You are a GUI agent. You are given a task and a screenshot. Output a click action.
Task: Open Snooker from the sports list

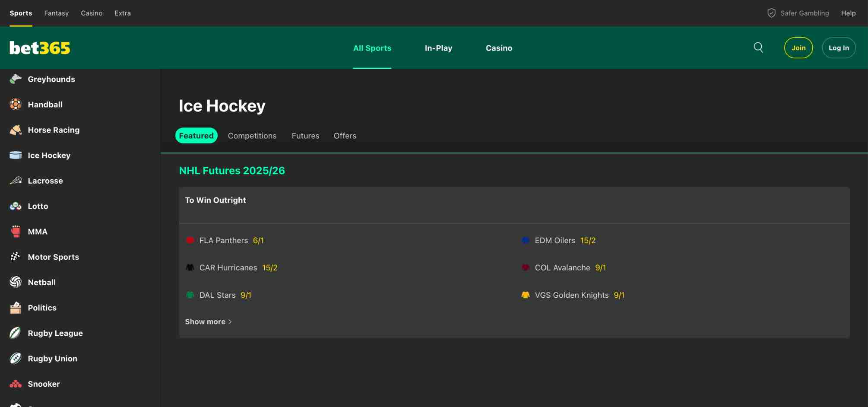pyautogui.click(x=44, y=384)
